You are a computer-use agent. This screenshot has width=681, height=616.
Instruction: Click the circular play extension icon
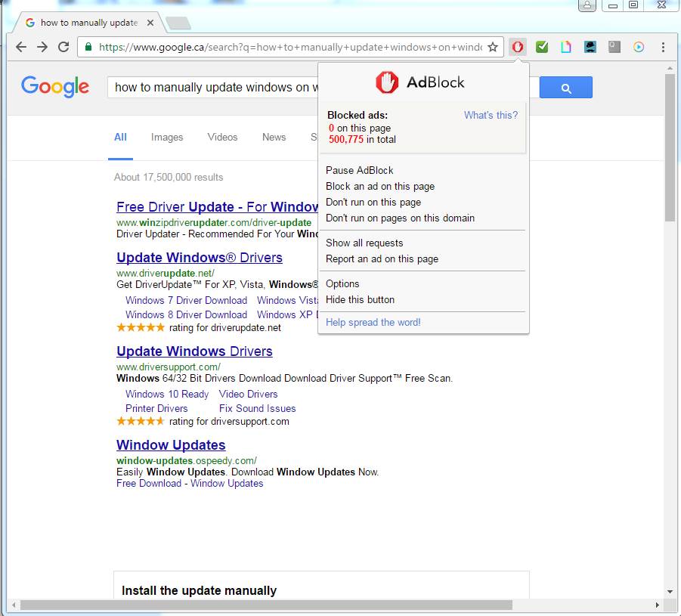pyautogui.click(x=639, y=47)
